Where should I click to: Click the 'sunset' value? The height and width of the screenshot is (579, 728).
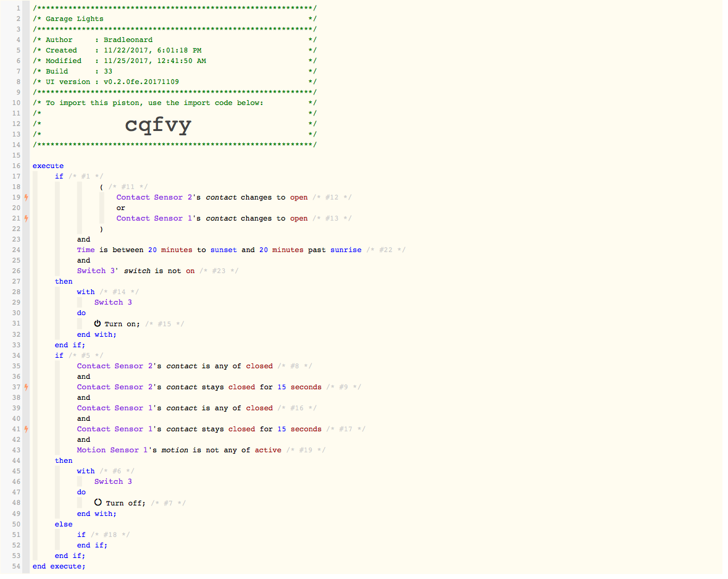click(224, 250)
